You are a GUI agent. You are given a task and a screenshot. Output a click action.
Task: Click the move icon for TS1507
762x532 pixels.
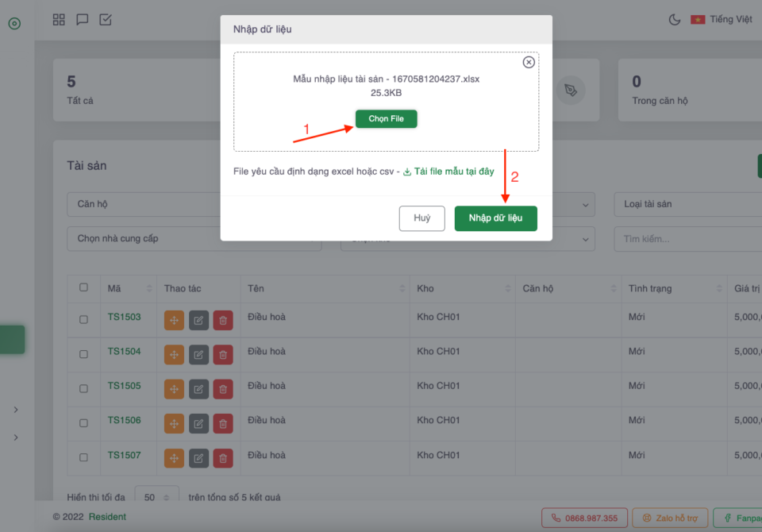click(174, 458)
